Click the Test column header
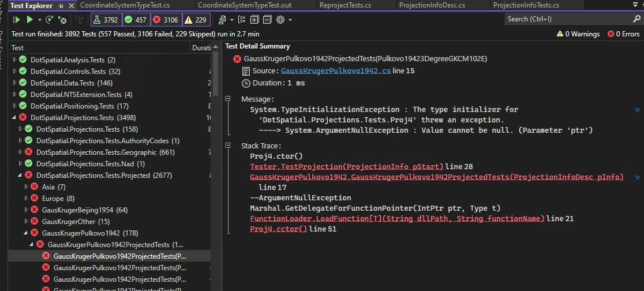This screenshot has width=644, height=291. pyautogui.click(x=100, y=48)
